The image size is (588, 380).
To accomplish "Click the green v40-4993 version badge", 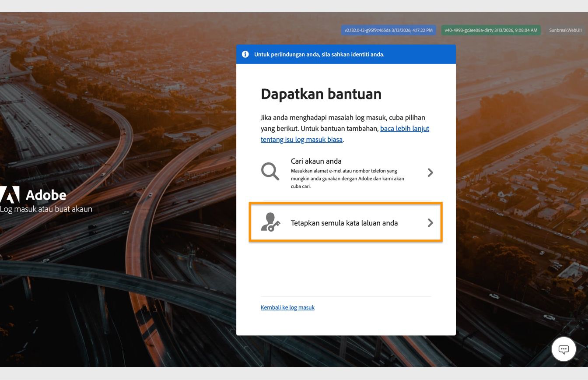I will [x=490, y=30].
